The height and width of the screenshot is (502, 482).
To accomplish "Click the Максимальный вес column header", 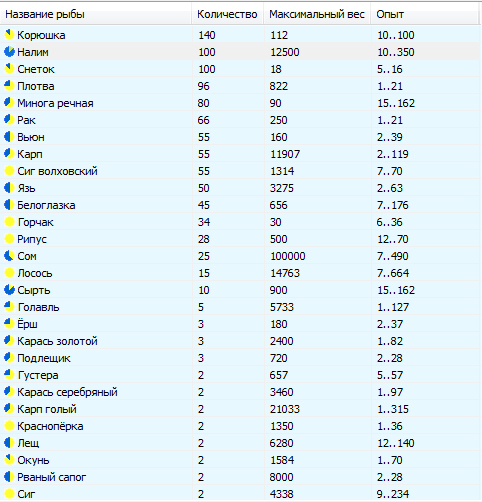I will click(x=317, y=14).
